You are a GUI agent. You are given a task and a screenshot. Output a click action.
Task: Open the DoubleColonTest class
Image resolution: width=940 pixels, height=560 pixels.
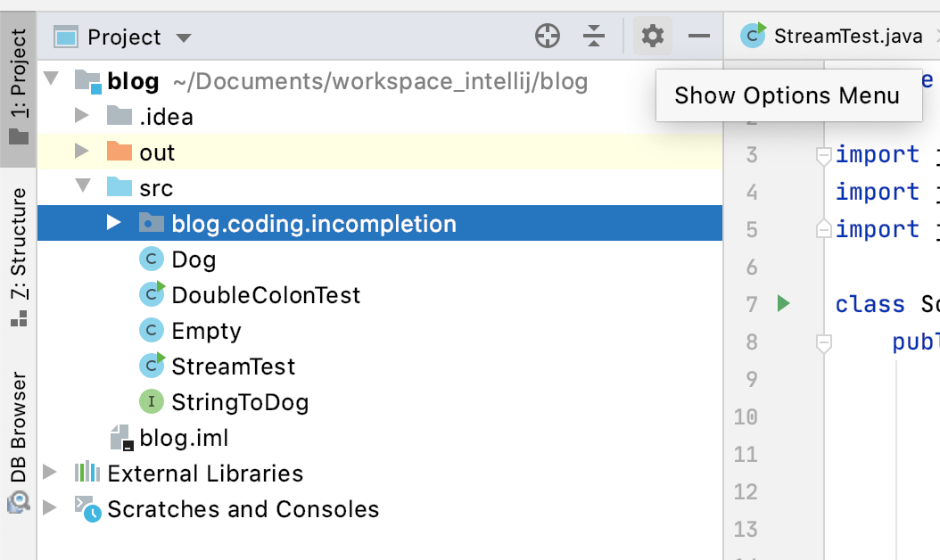[265, 295]
